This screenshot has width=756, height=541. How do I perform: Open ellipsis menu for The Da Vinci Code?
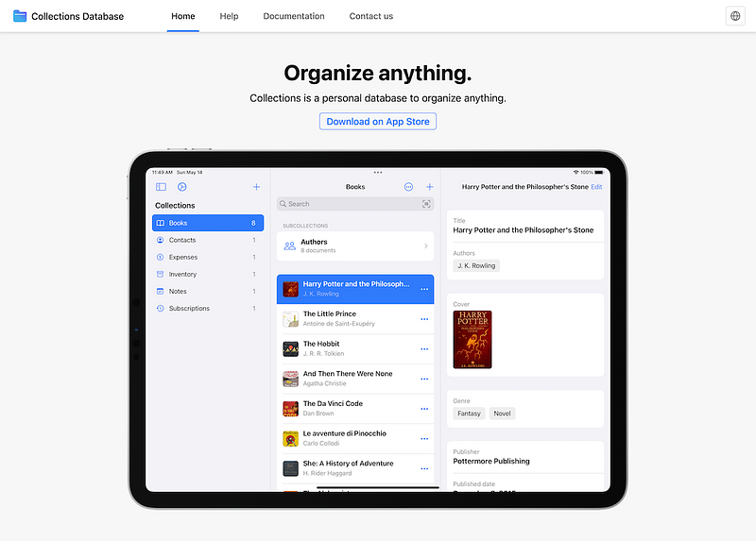click(424, 409)
